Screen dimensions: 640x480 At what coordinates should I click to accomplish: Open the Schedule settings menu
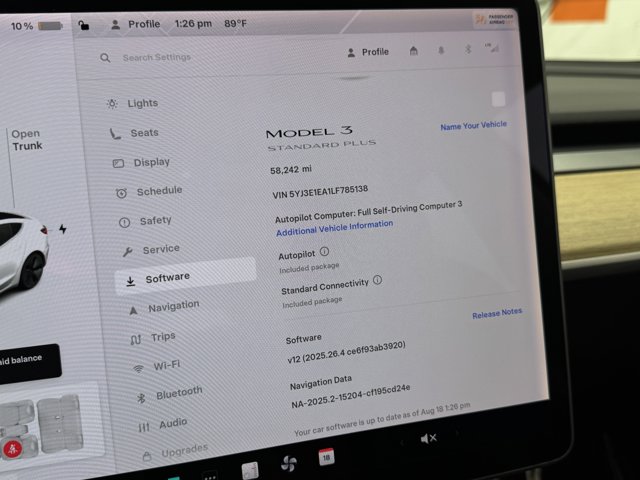[149, 191]
